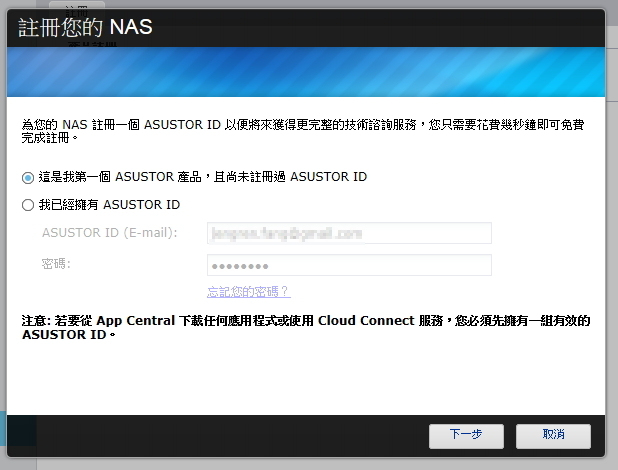Screen dimensions: 618x470
Task: Focus the ASUSTOR ID (E-mail) input field
Action: coord(349,233)
